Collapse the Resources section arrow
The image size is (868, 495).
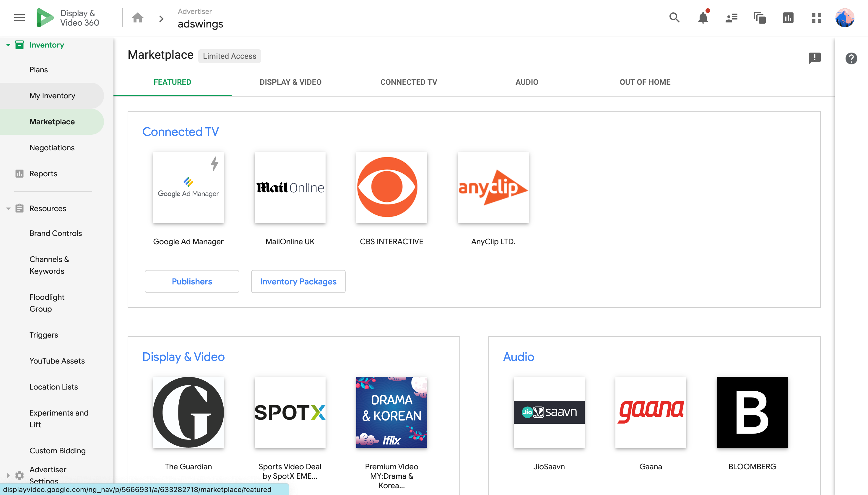8,209
